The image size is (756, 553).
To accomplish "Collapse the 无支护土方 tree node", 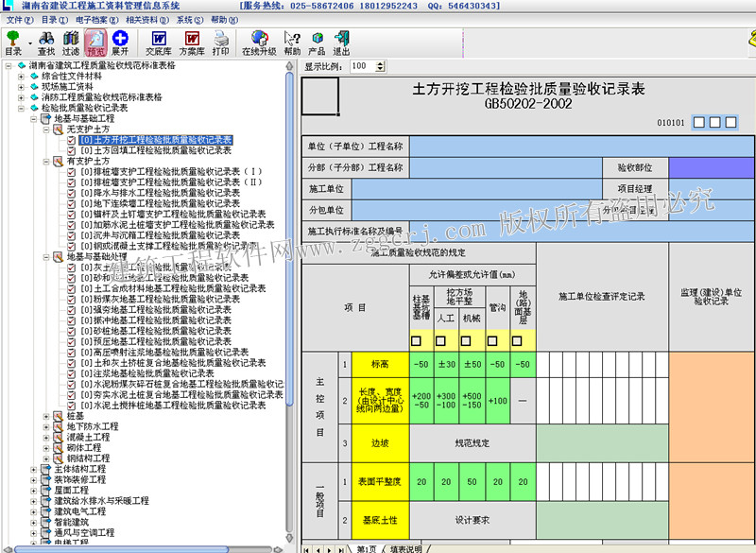I will [x=47, y=129].
